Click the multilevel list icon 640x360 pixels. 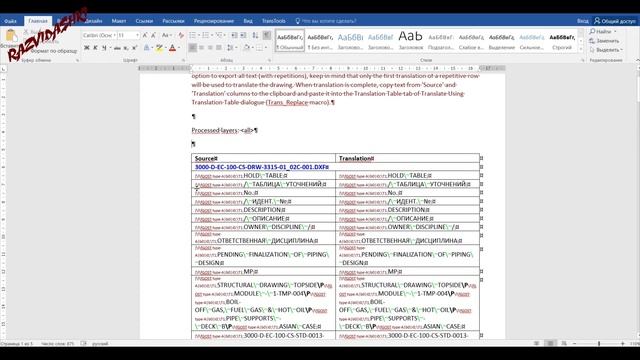(x=219, y=36)
